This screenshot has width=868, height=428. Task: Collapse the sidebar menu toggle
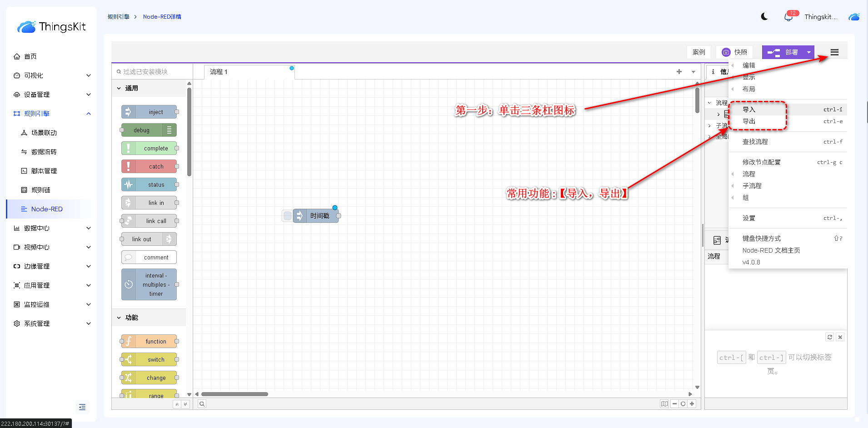point(82,407)
